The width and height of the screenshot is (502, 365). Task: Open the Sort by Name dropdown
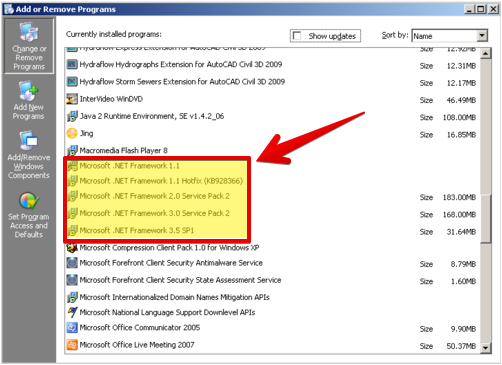[x=482, y=36]
